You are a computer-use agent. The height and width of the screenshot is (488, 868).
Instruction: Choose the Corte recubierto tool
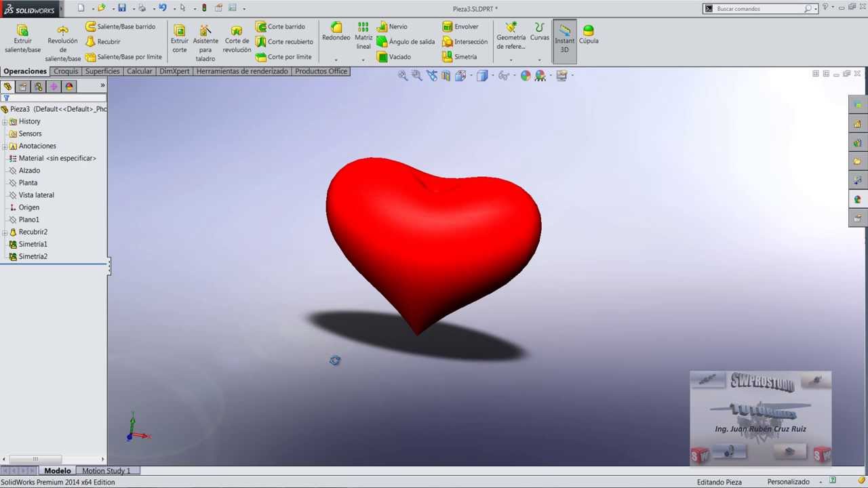click(x=285, y=41)
